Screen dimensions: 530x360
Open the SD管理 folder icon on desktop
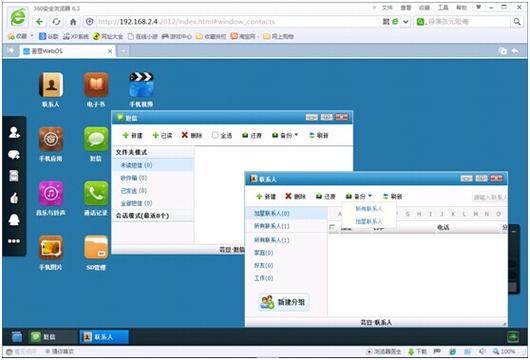(96, 248)
